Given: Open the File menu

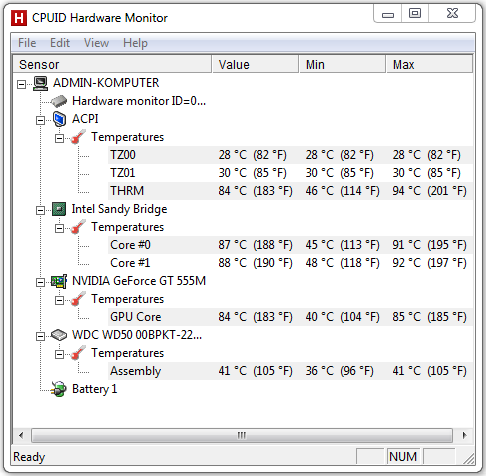Looking at the screenshot, I should tap(27, 43).
